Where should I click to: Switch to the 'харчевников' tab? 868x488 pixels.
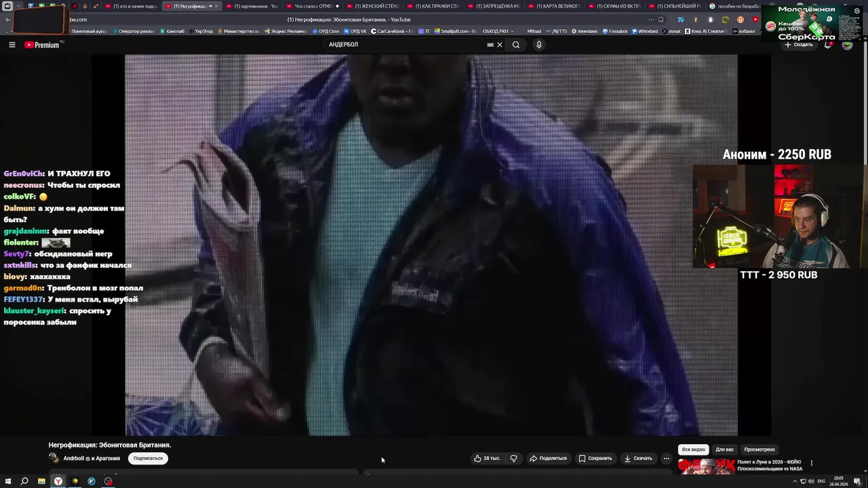coord(252,6)
